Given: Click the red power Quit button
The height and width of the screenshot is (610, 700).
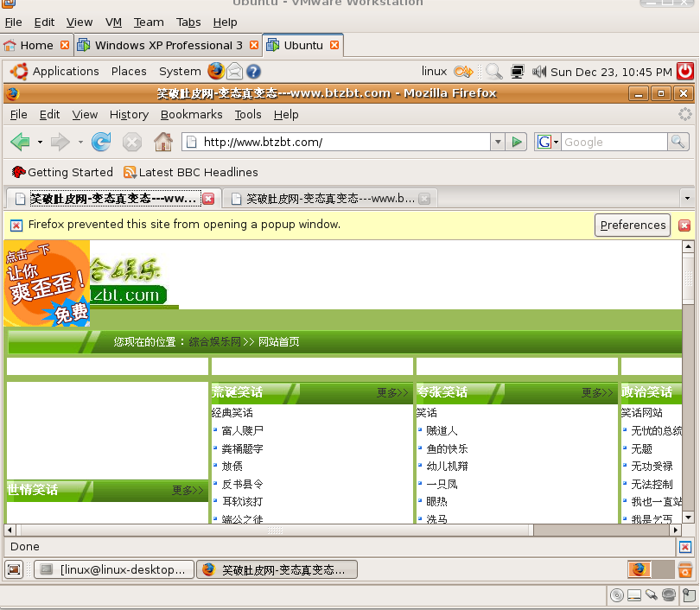Looking at the screenshot, I should pyautogui.click(x=685, y=72).
